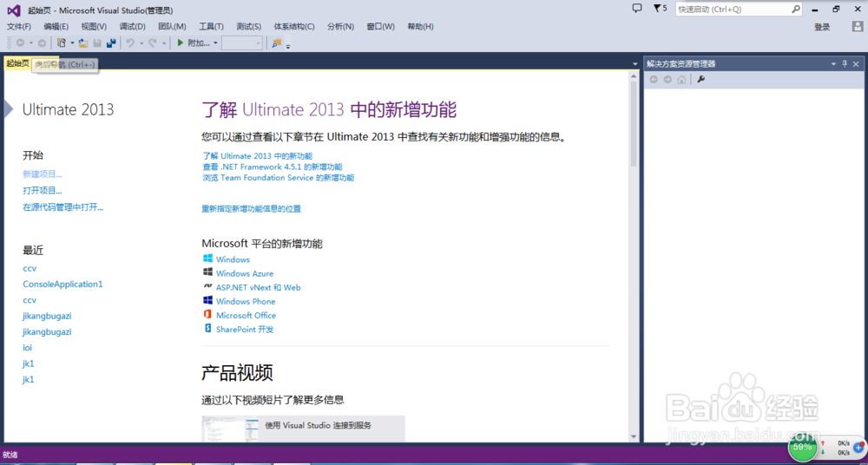Click the Find in Files icon
Viewport: 868px width, 465px height.
pos(276,43)
